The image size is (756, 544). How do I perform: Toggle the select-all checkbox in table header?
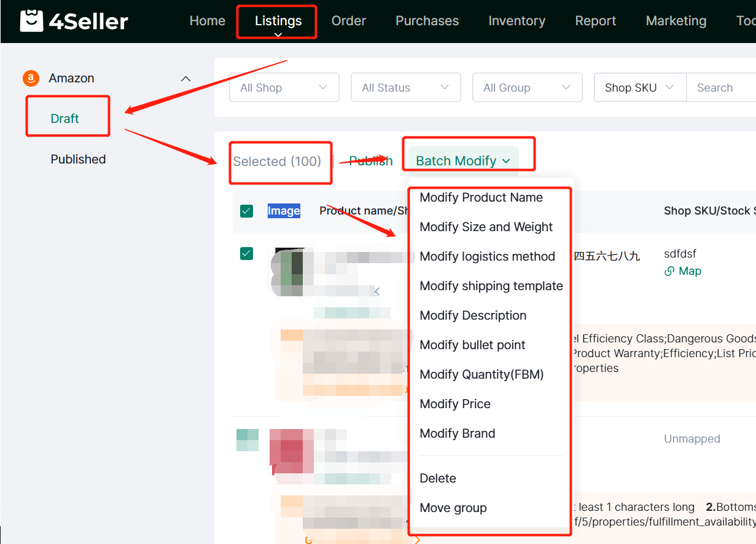click(246, 211)
